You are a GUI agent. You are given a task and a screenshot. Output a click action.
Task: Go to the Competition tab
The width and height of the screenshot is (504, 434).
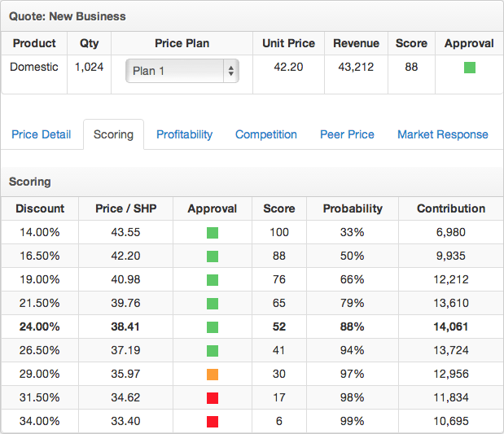(266, 134)
